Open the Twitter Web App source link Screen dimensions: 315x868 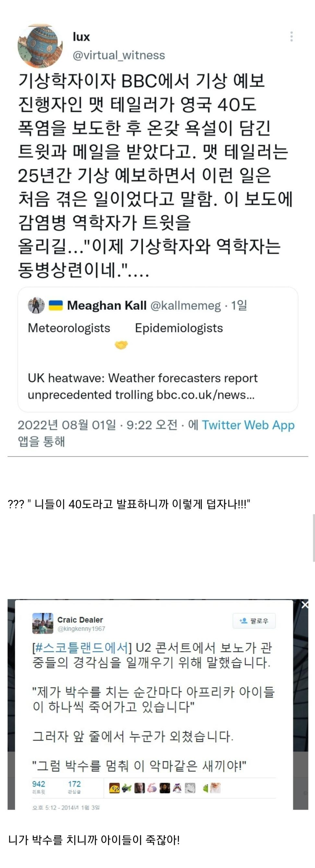click(x=248, y=425)
